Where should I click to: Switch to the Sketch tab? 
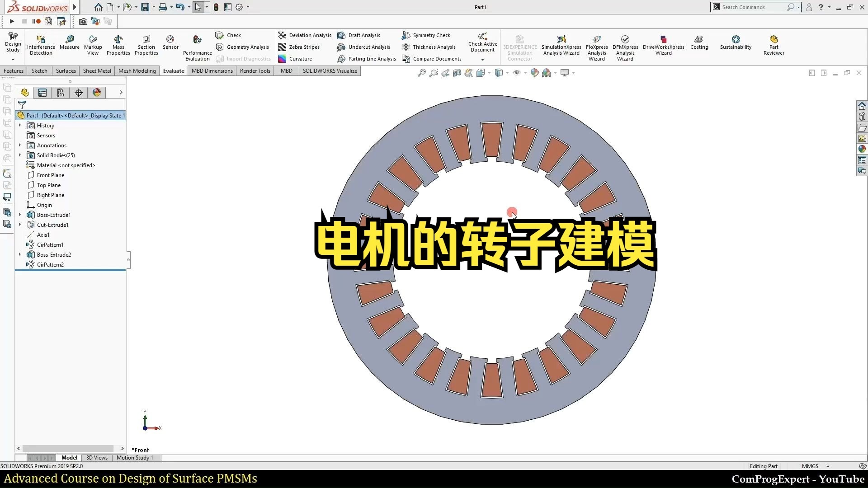[x=39, y=71]
